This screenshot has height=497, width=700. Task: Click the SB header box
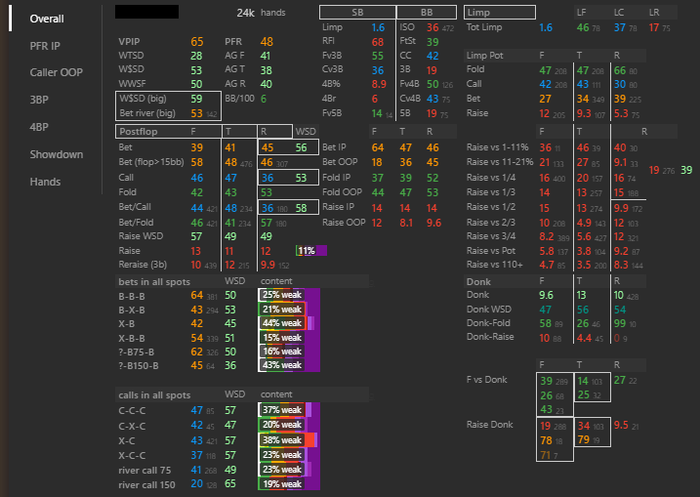pyautogui.click(x=358, y=13)
